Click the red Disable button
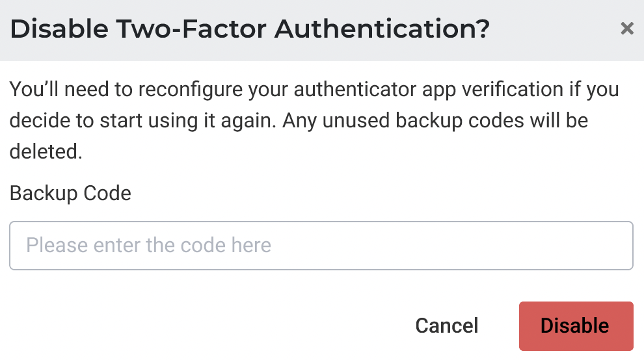Image resolution: width=644 pixels, height=360 pixels. [x=576, y=326]
